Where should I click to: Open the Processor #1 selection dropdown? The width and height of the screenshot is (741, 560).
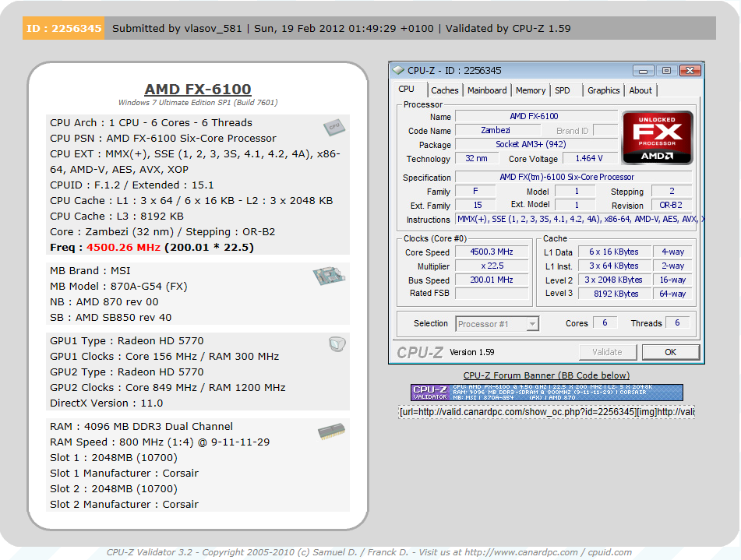[x=497, y=324]
